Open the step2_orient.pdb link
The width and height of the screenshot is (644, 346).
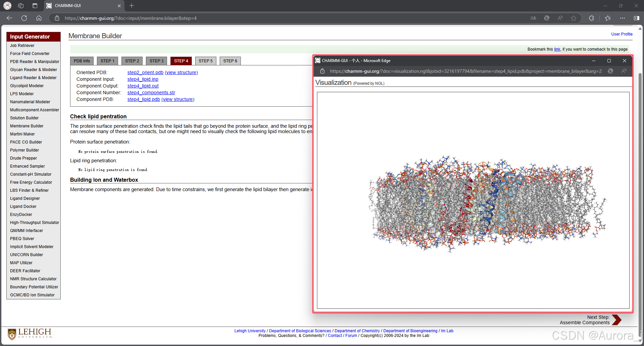coord(145,72)
